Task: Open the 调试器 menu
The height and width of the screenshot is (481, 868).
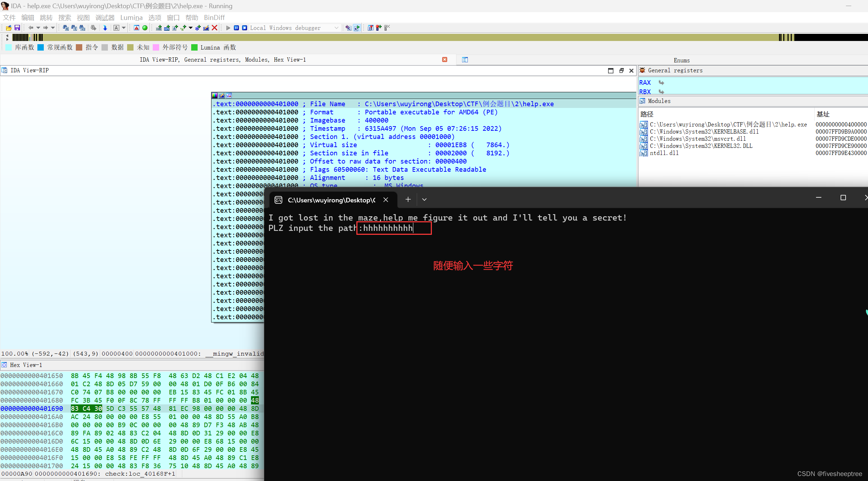Action: (x=105, y=17)
